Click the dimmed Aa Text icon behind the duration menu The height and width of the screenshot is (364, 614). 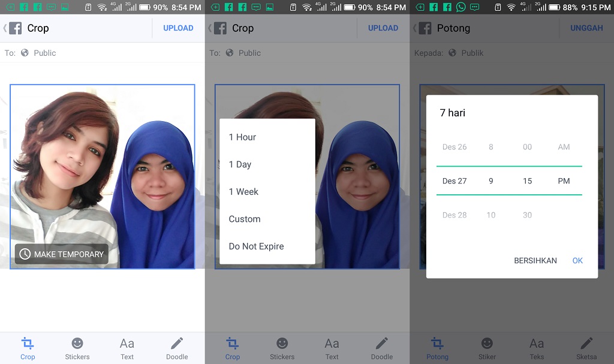tap(332, 344)
